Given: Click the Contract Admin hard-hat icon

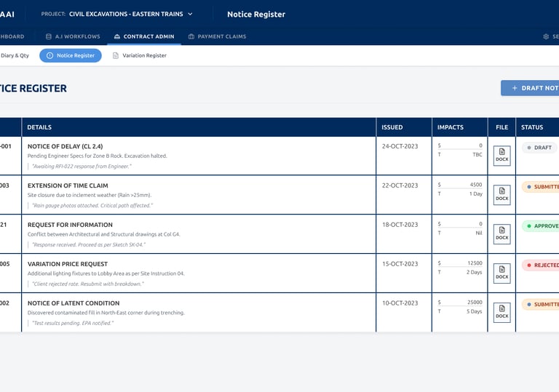Looking at the screenshot, I should pos(117,36).
